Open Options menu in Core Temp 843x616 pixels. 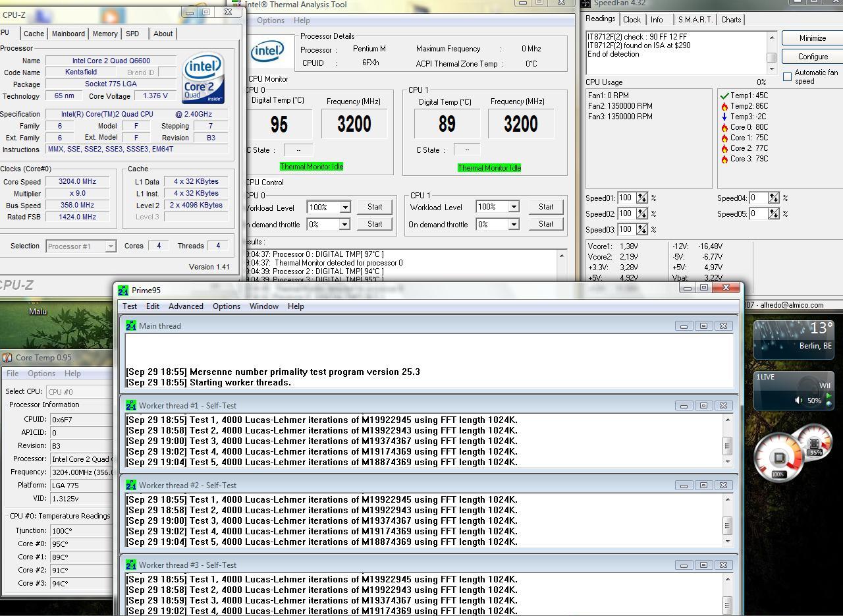(41, 374)
